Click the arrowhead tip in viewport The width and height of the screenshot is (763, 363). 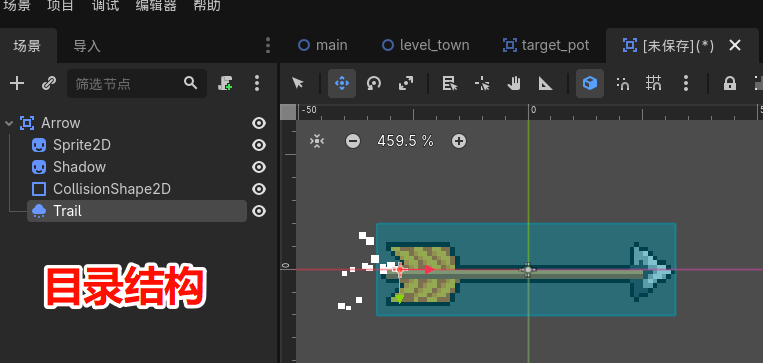pos(652,271)
